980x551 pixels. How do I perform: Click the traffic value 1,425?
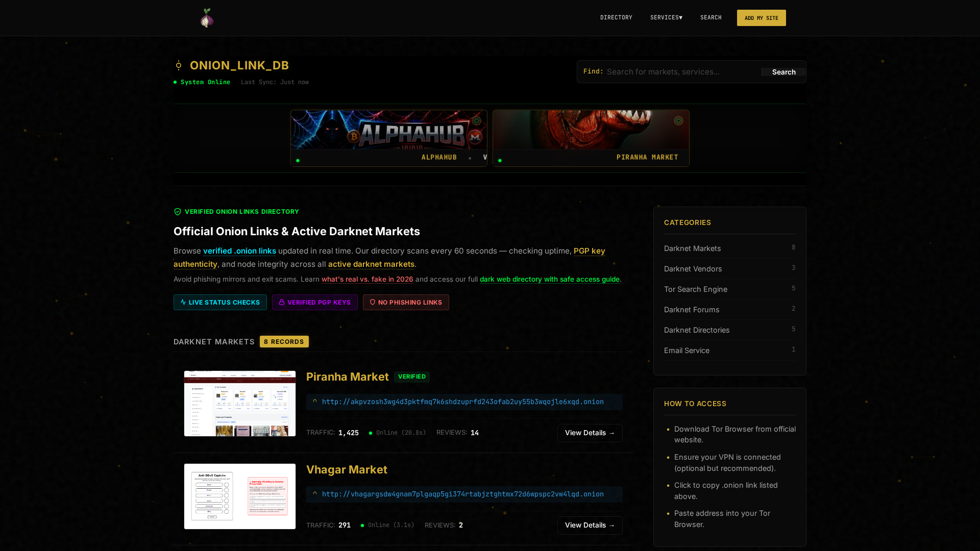click(349, 433)
